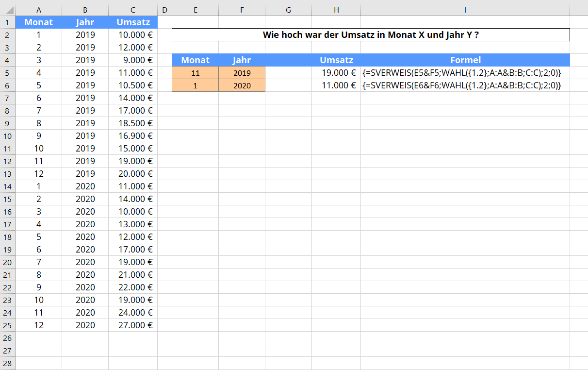
Task: Click the SVERWEIS formula text with E6&F6
Action: point(462,85)
